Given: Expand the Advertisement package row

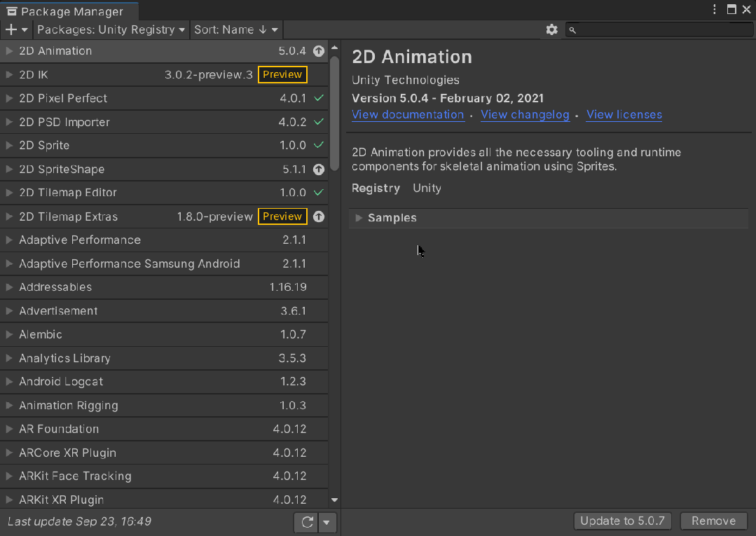Looking at the screenshot, I should [x=8, y=311].
